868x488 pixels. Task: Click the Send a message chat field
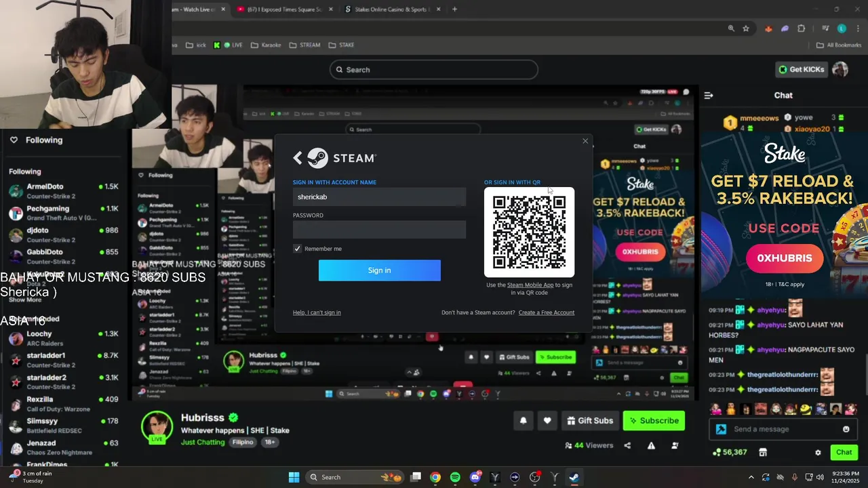[x=785, y=429]
